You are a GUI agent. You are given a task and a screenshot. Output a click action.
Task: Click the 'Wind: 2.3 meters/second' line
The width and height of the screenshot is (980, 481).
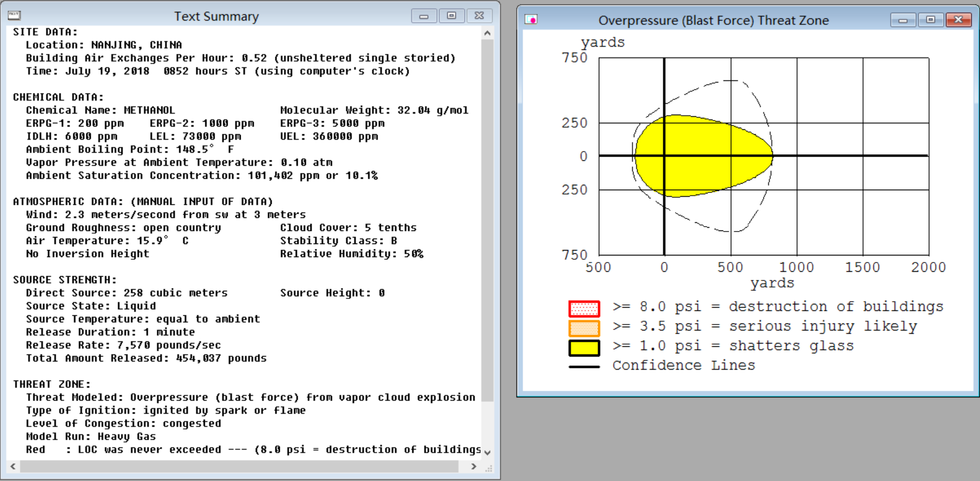pos(166,215)
